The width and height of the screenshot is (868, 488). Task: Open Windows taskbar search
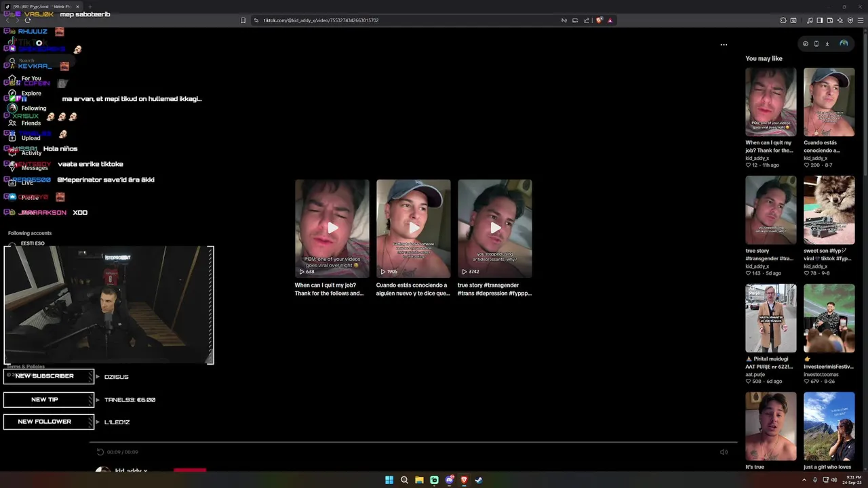click(x=404, y=480)
